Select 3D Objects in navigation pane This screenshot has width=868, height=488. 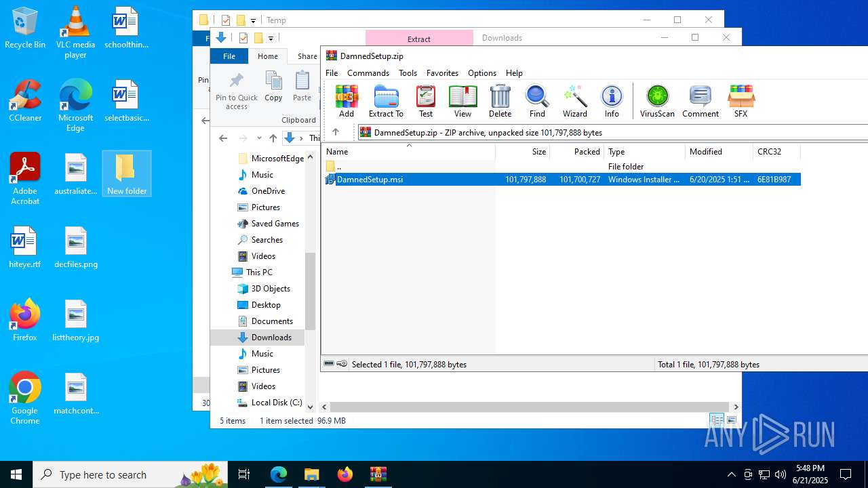[271, 289]
